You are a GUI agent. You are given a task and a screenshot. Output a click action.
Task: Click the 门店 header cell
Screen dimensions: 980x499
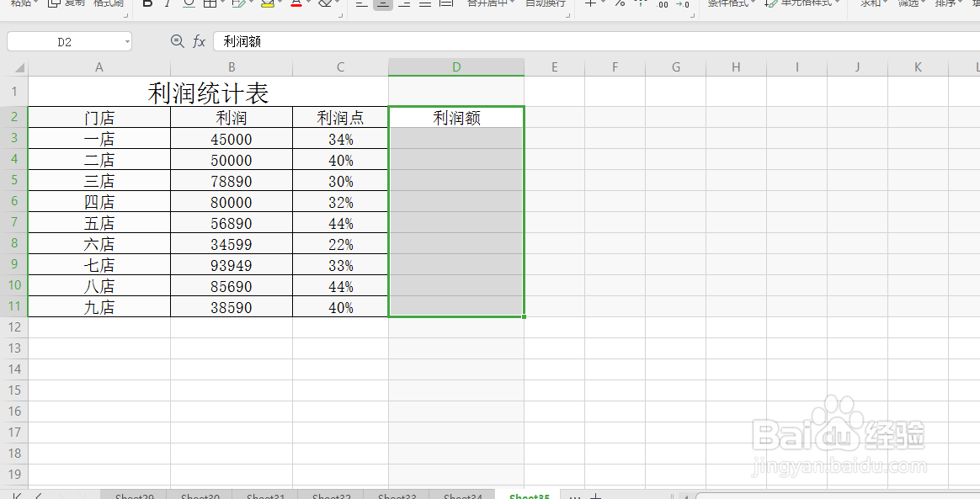[99, 118]
